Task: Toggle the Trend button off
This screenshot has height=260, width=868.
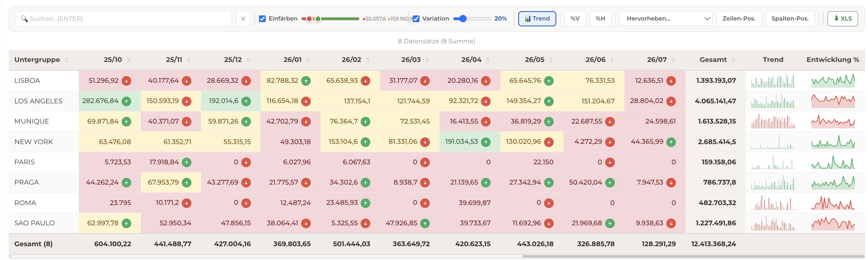Action: point(537,19)
